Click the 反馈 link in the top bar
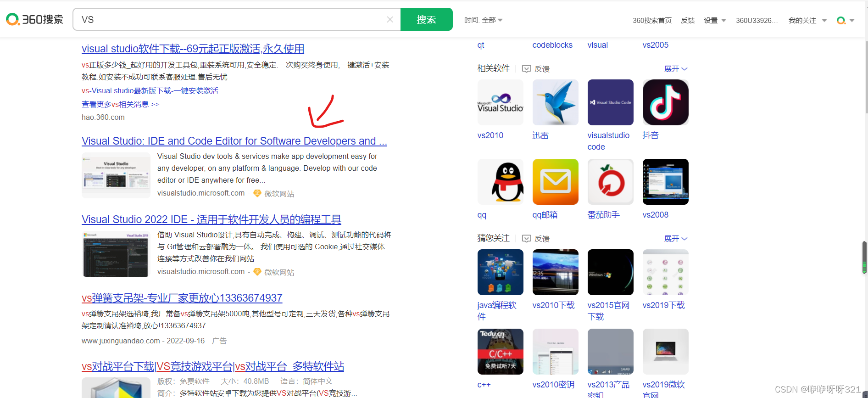This screenshot has width=868, height=398. tap(688, 21)
